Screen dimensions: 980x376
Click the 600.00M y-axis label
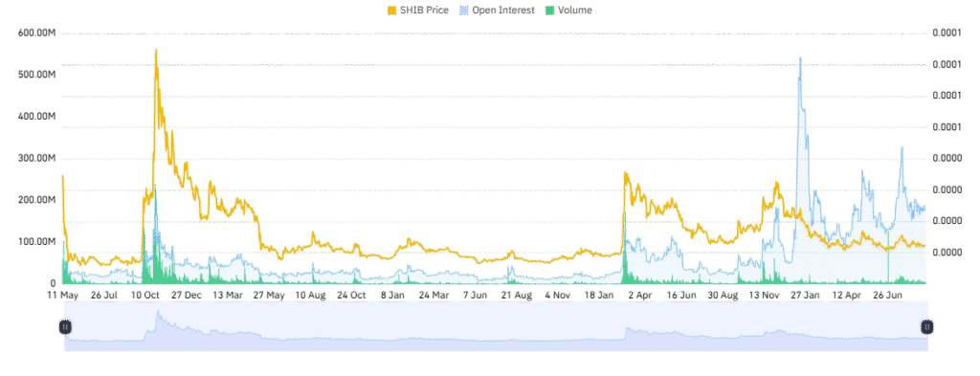pyautogui.click(x=38, y=33)
